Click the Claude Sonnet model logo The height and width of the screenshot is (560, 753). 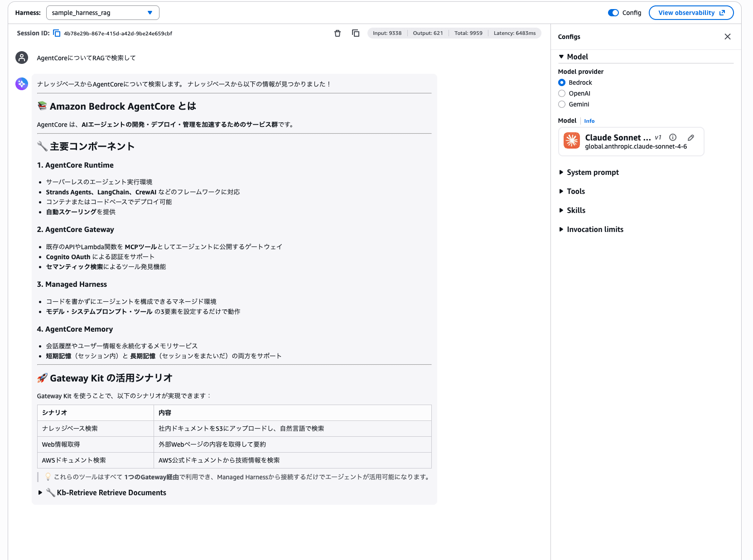coord(572,141)
